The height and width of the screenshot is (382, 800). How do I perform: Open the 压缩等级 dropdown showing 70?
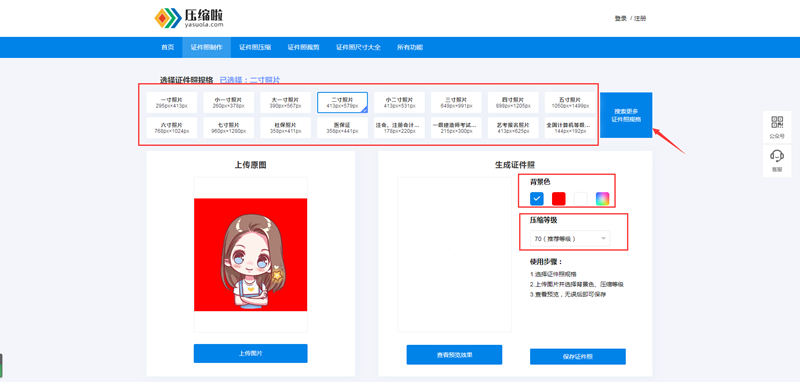pos(570,238)
